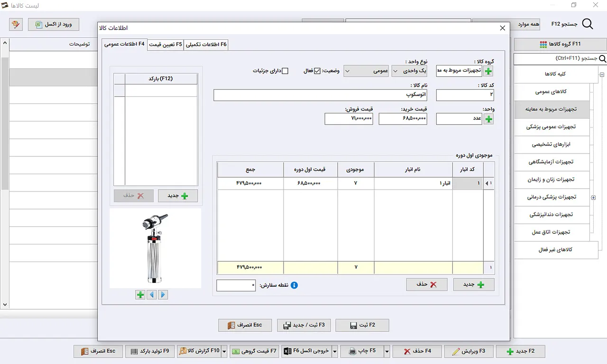
Task: Click the paint palette icon at top left
Action: tap(16, 24)
